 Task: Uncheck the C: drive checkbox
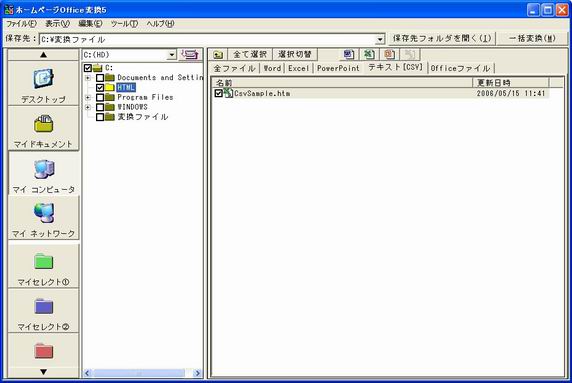pos(88,68)
